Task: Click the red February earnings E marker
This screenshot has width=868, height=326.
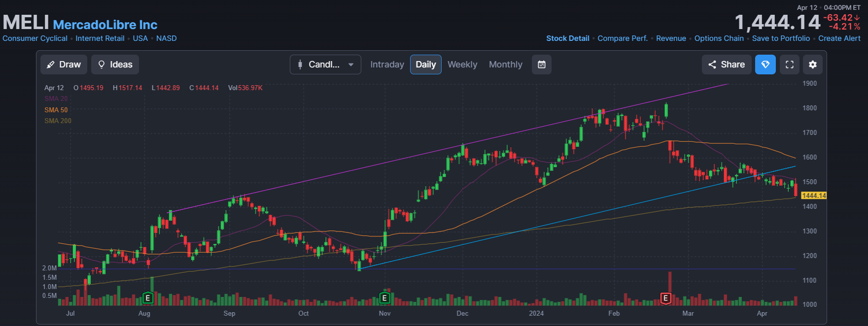Action: pyautogui.click(x=665, y=298)
